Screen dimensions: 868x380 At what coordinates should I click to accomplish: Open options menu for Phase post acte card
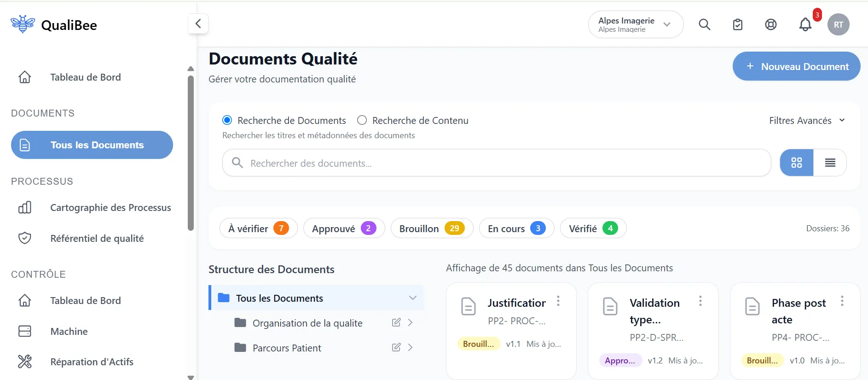[842, 301]
